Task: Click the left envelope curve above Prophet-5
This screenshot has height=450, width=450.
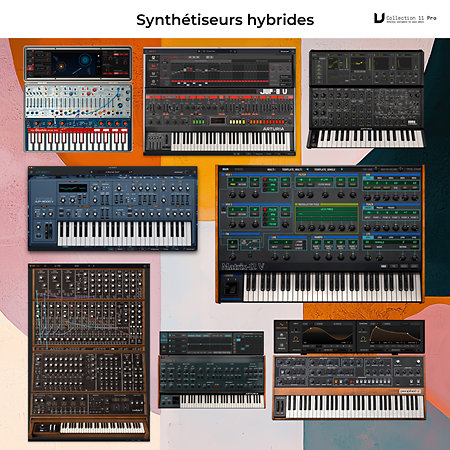Action: click(x=327, y=335)
